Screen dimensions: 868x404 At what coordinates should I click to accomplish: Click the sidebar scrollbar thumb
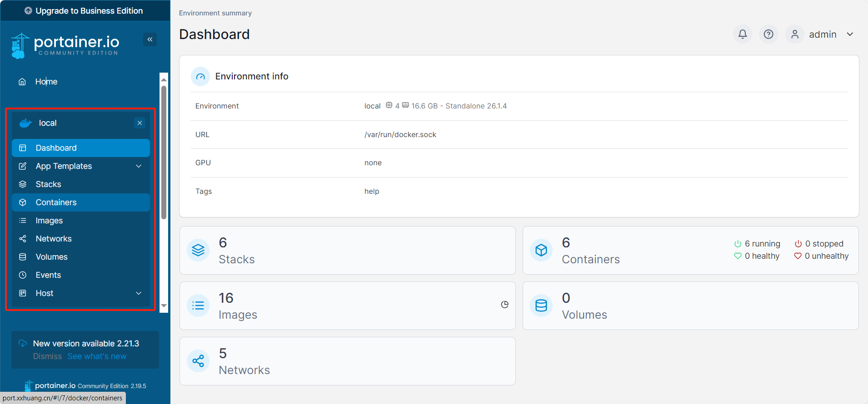164,153
